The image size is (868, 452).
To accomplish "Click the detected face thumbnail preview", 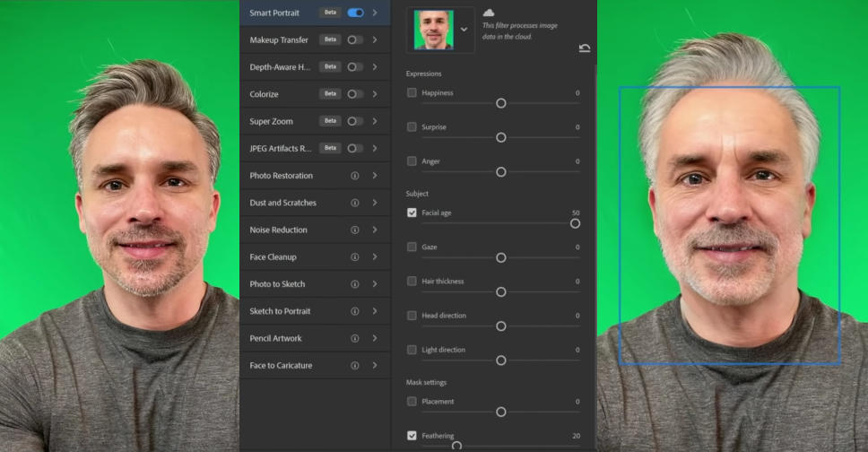I will 433,30.
